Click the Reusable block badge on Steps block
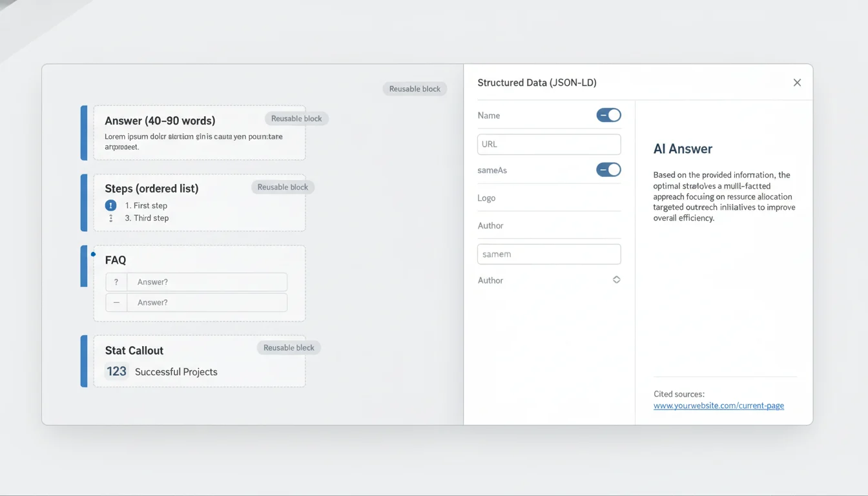Viewport: 868px width, 496px height. pyautogui.click(x=283, y=187)
